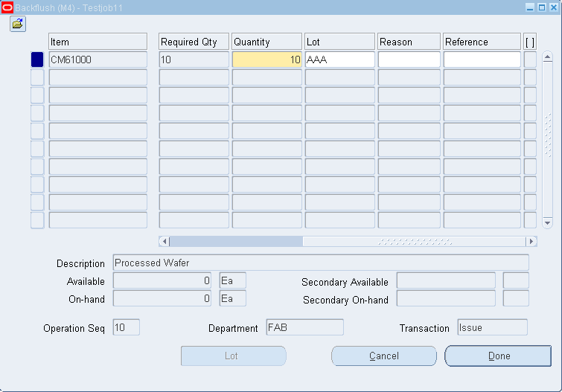Click the descriptive flexfield bracket column header
The width and height of the screenshot is (562, 392).
[530, 42]
